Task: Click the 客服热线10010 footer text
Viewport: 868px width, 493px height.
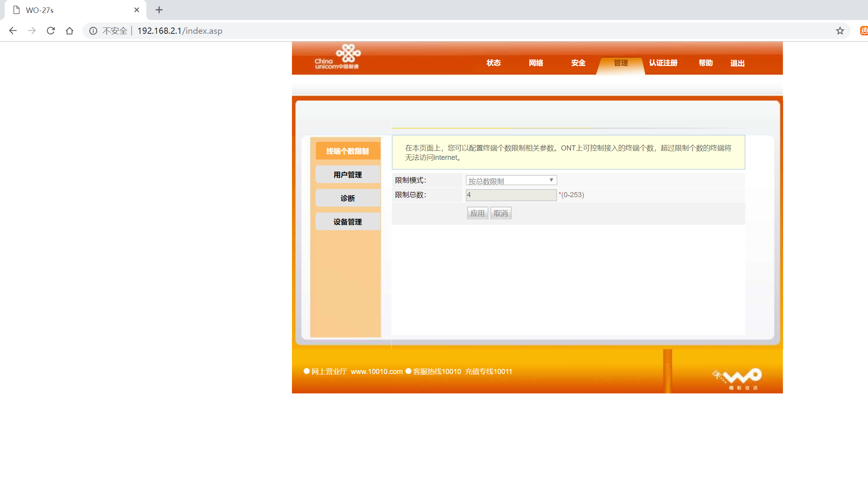Action: coord(437,372)
